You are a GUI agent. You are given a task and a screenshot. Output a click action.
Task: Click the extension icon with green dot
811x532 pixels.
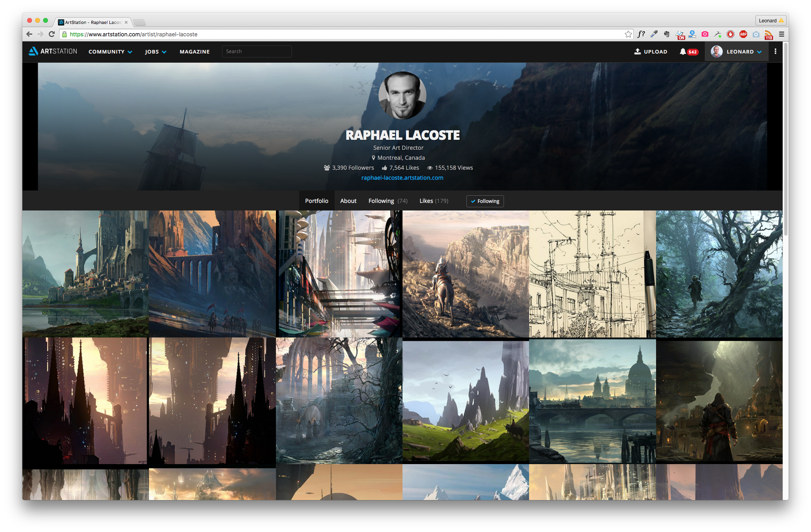coord(718,34)
